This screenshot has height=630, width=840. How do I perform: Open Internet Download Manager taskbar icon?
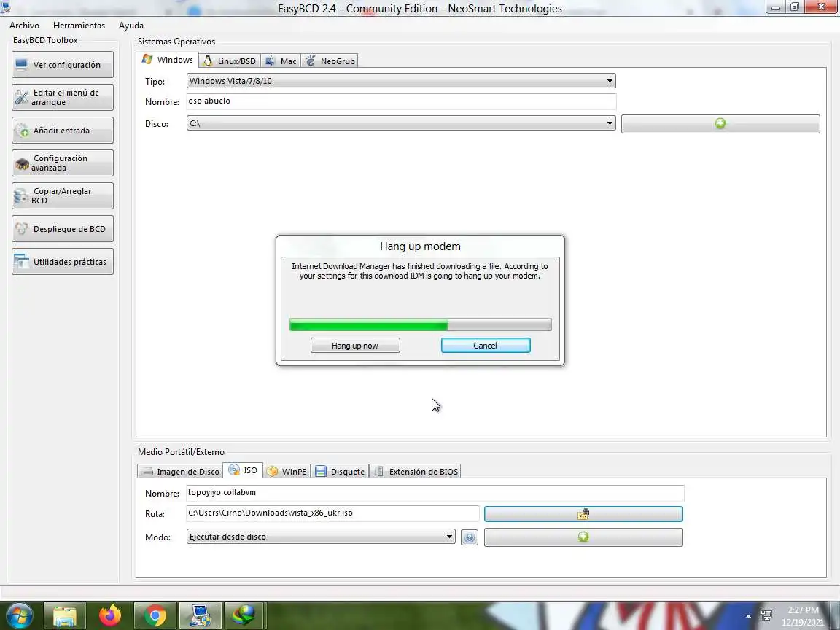pyautogui.click(x=244, y=615)
